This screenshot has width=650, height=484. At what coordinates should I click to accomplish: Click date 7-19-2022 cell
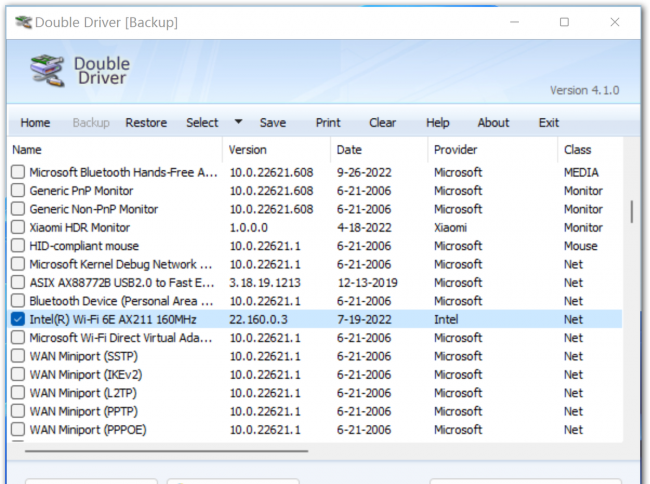[364, 319]
